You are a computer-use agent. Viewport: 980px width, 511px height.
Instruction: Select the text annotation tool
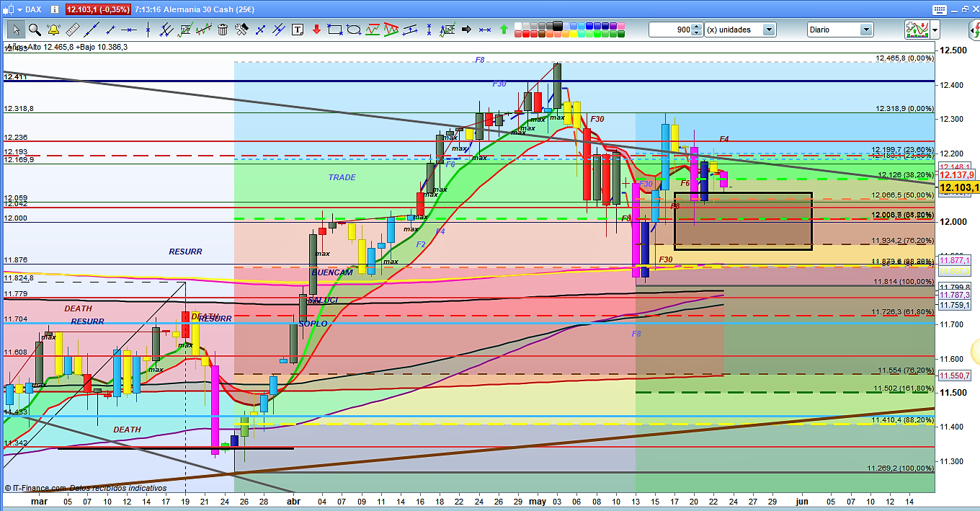point(298,30)
